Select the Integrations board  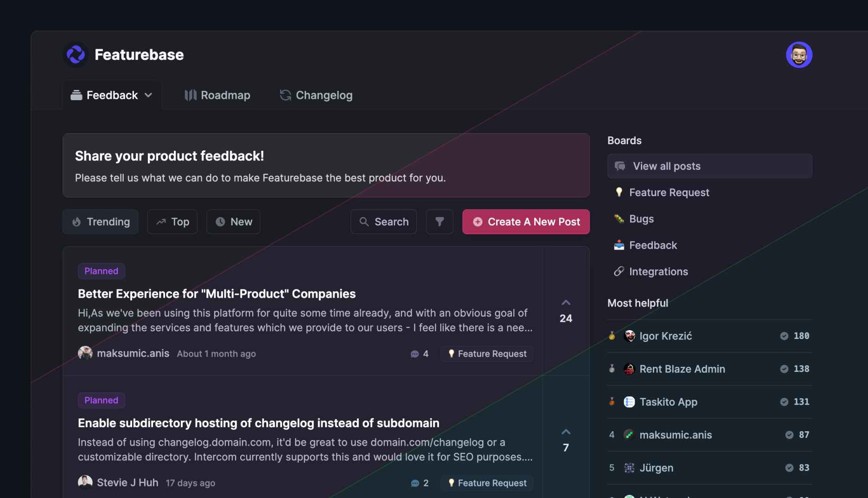pos(709,272)
